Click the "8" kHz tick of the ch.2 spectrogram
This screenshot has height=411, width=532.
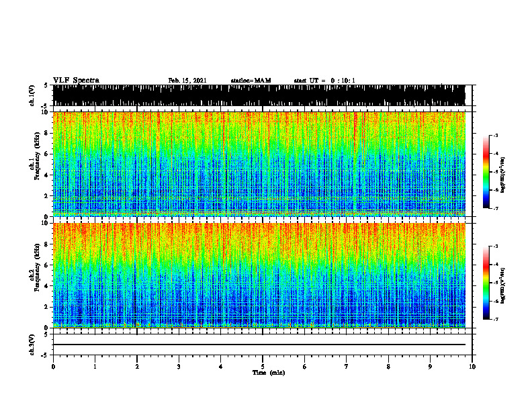point(46,244)
